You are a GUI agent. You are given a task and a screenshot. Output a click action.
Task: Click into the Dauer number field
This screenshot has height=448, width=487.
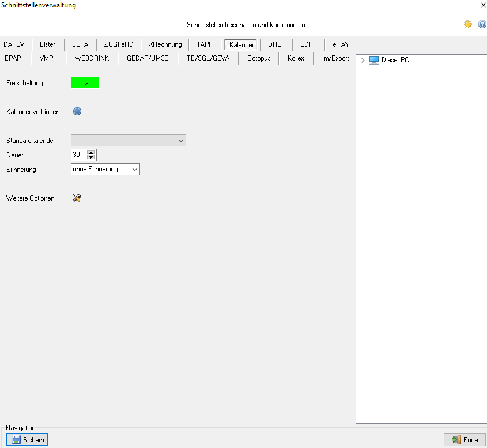tap(78, 155)
